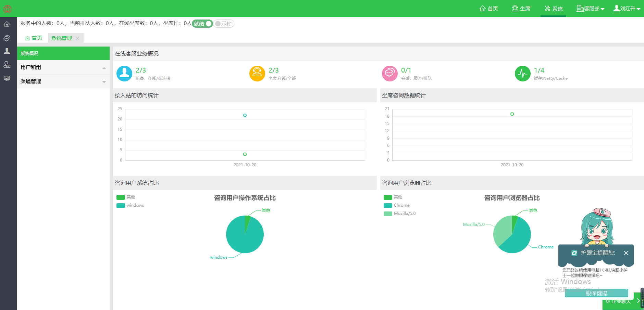The height and width of the screenshot is (310, 644).
Task: Click the 眼保健操 eye exercise button
Action: [x=596, y=294]
